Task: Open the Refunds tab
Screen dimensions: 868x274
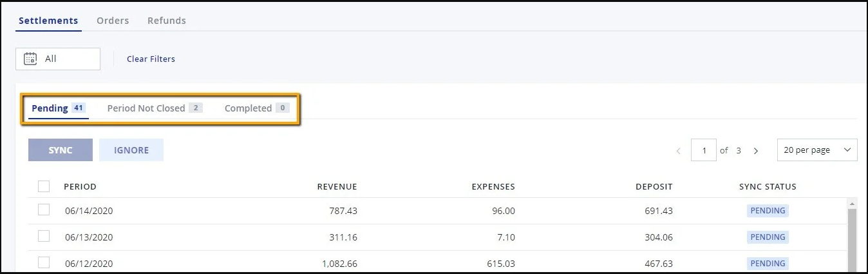Action: coord(167,21)
